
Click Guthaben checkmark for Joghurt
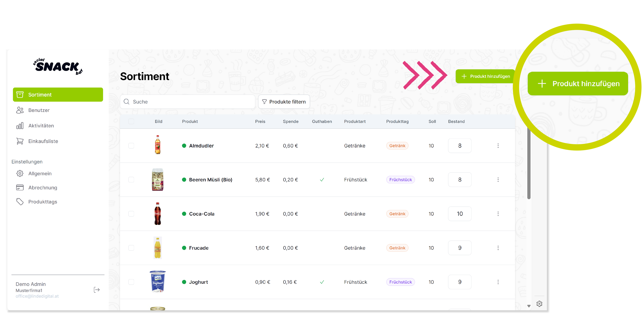click(322, 282)
